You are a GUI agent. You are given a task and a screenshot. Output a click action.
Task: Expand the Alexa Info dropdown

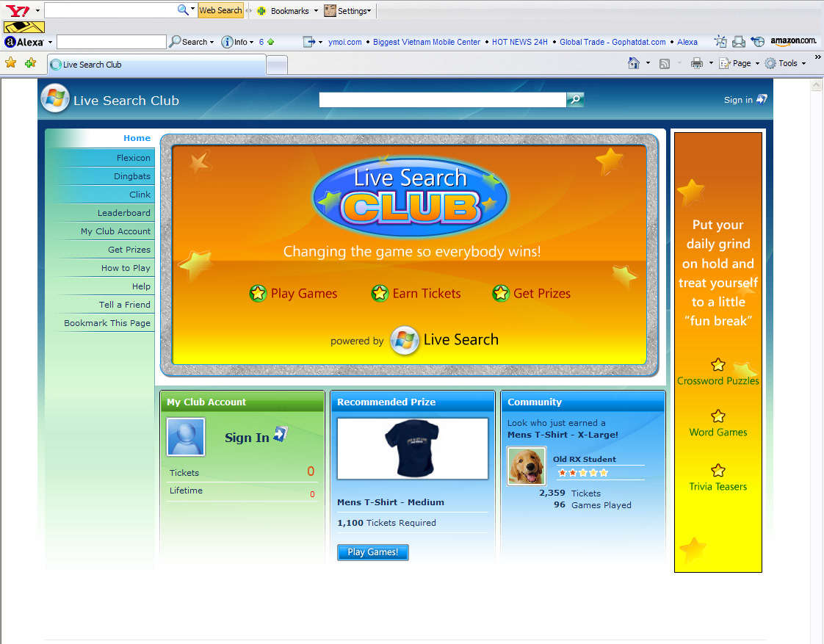251,42
